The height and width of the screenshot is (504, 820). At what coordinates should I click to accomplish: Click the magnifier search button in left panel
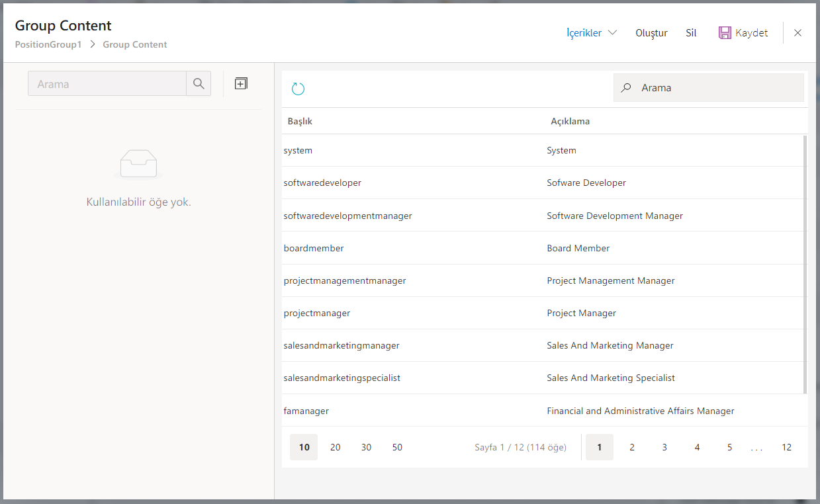coord(199,84)
